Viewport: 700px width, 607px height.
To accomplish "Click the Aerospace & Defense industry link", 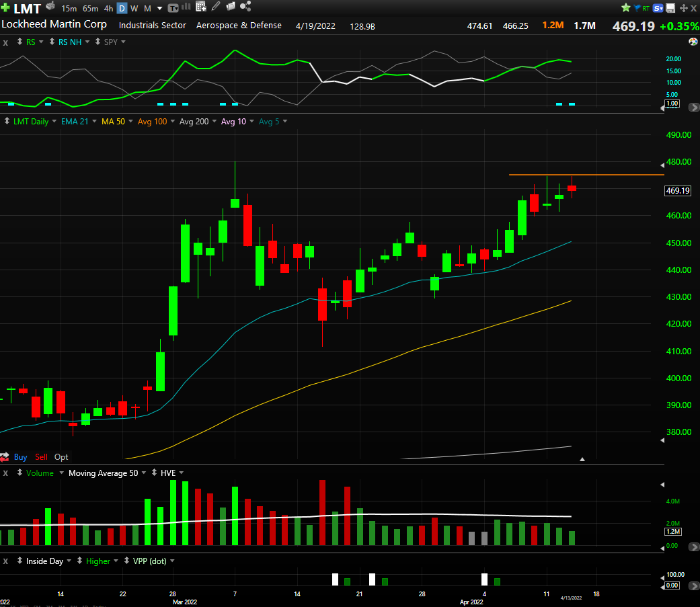I will [x=239, y=26].
